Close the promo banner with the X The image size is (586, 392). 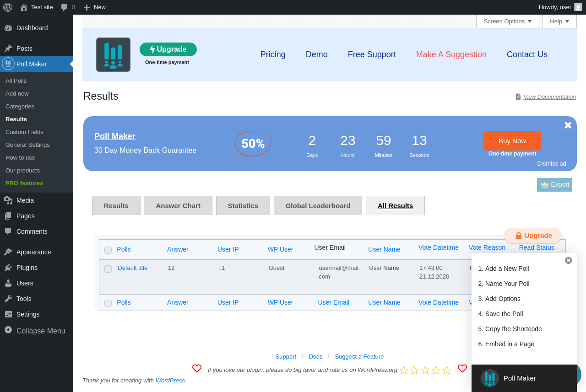(568, 125)
